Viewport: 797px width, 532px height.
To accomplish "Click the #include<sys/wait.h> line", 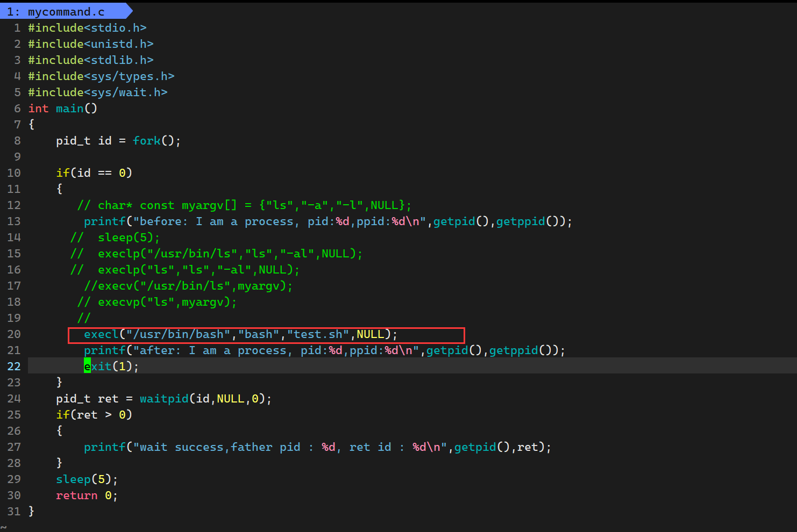I will click(x=98, y=92).
